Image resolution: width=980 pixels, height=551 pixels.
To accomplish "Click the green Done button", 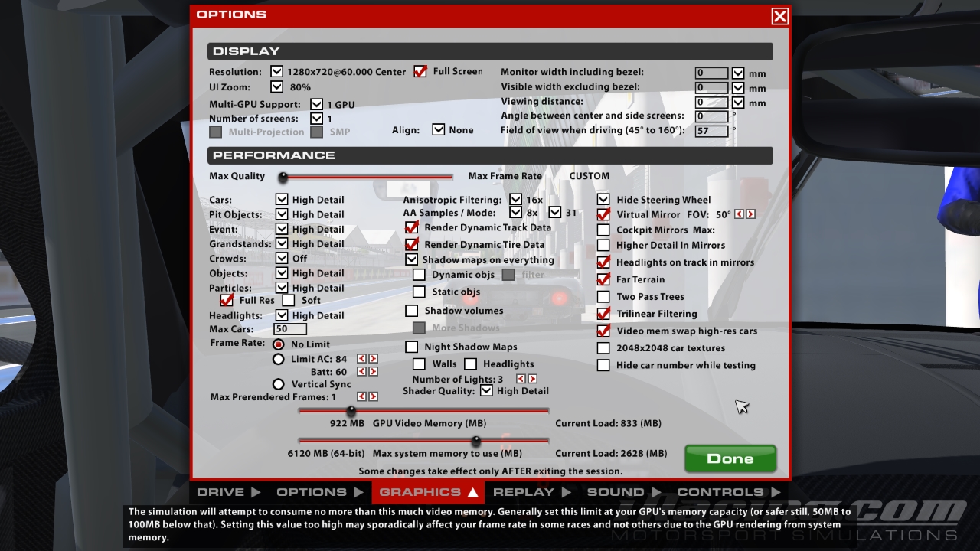I will [730, 459].
